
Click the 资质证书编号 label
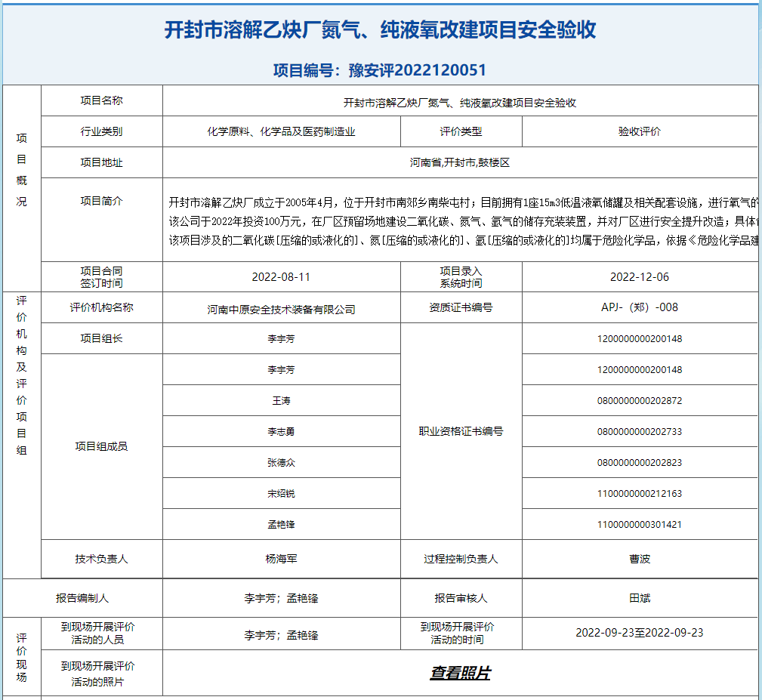tap(461, 307)
